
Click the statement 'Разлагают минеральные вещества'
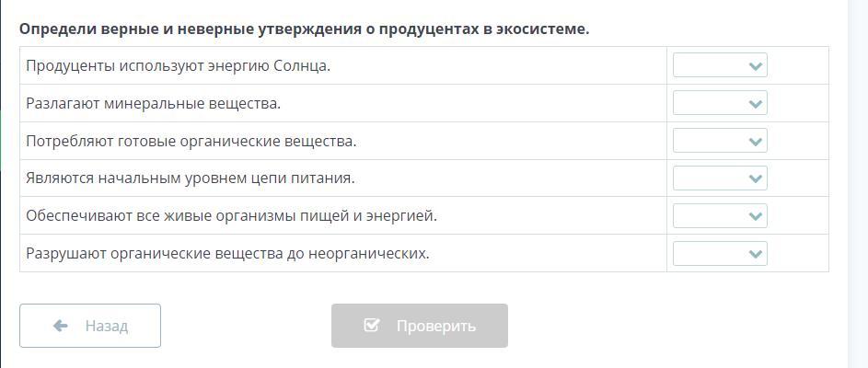(x=154, y=104)
